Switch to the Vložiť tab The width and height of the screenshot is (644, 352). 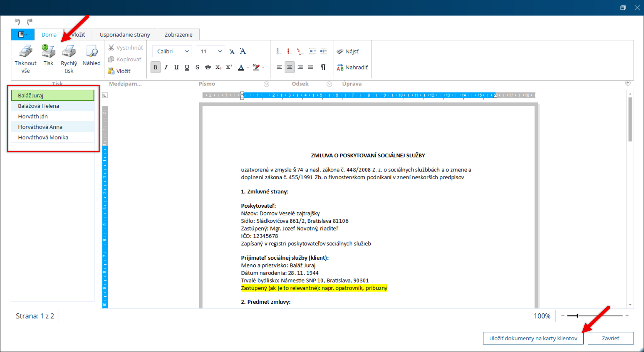pyautogui.click(x=78, y=35)
